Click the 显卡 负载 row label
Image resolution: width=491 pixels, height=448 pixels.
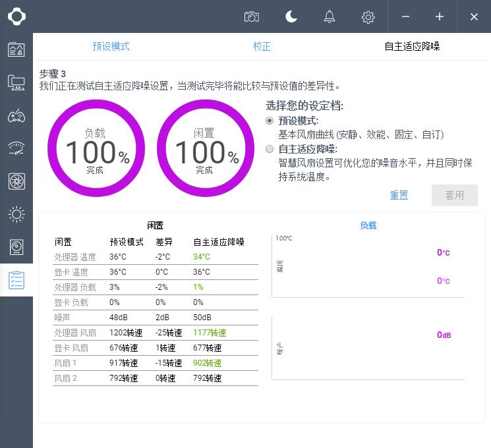(71, 302)
